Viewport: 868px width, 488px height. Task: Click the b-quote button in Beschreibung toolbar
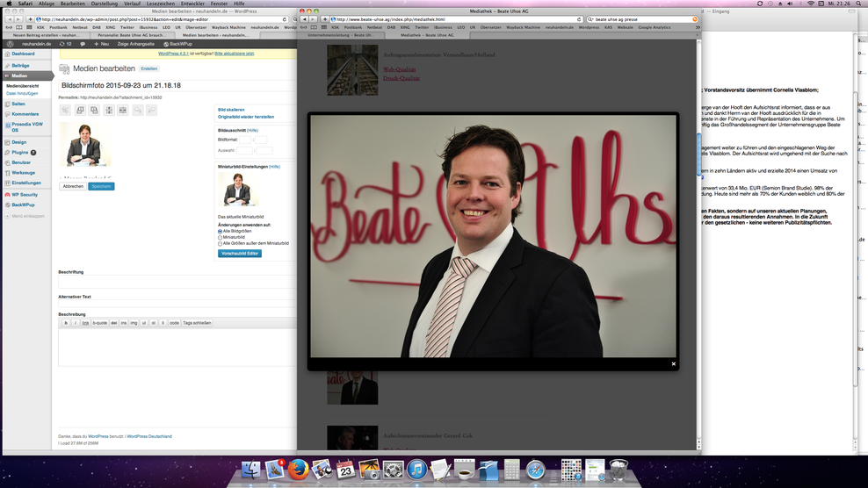(99, 323)
